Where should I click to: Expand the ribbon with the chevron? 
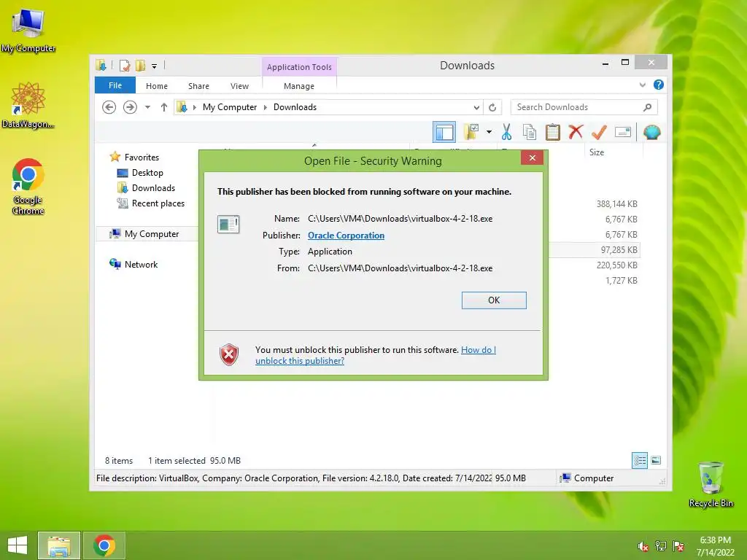[642, 85]
